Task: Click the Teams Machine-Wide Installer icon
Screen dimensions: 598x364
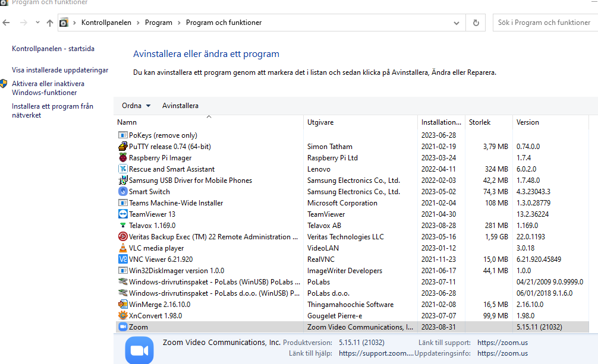Action: coord(122,202)
